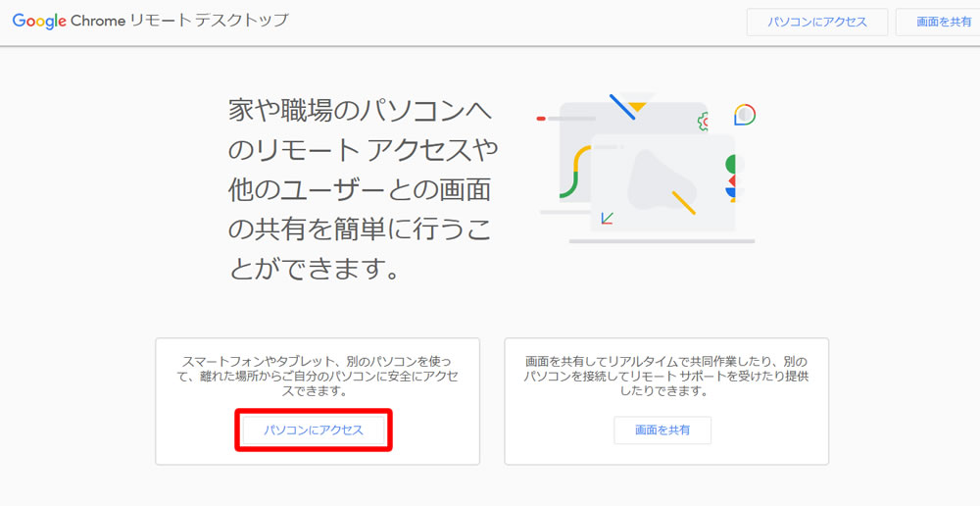Click the Google logo in the header
This screenshot has width=980, height=506.
pyautogui.click(x=38, y=21)
